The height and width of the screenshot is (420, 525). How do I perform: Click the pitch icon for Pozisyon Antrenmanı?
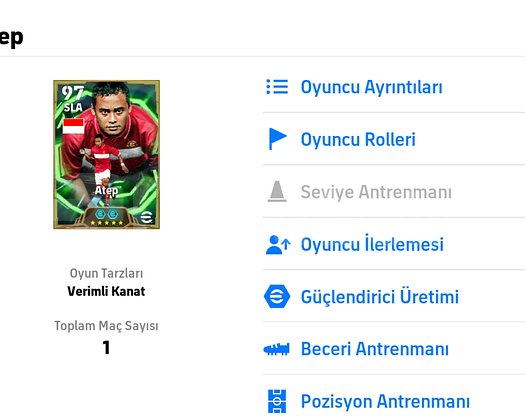point(277,401)
